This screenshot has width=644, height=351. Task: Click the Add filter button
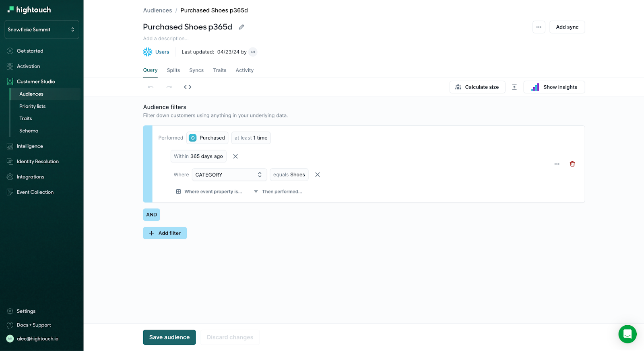click(165, 233)
